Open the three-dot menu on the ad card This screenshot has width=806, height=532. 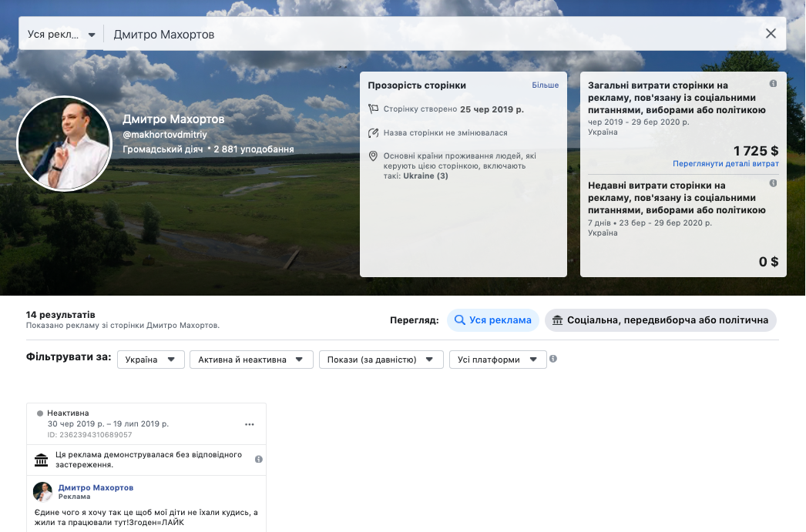pos(249,424)
